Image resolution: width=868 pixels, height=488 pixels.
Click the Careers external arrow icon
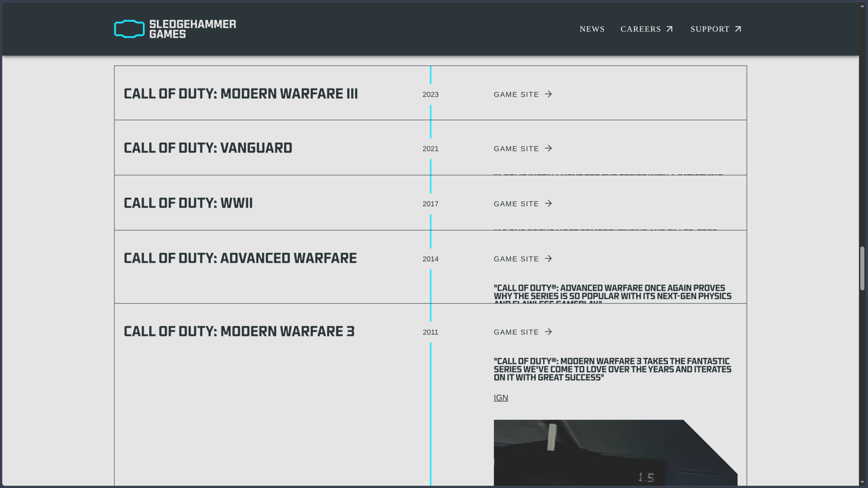[x=670, y=29]
